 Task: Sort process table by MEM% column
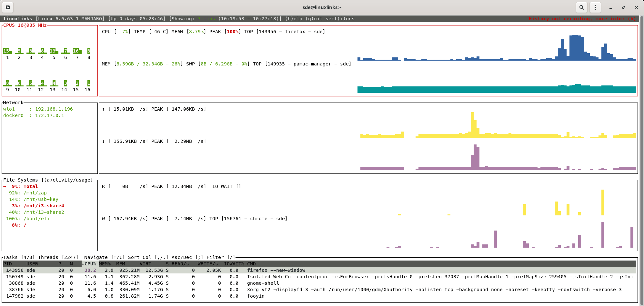105,264
